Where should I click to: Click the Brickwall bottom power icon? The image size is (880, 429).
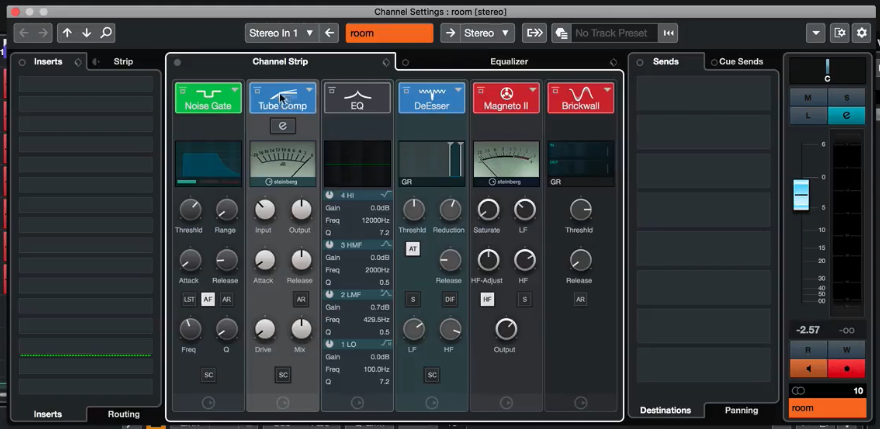point(581,403)
